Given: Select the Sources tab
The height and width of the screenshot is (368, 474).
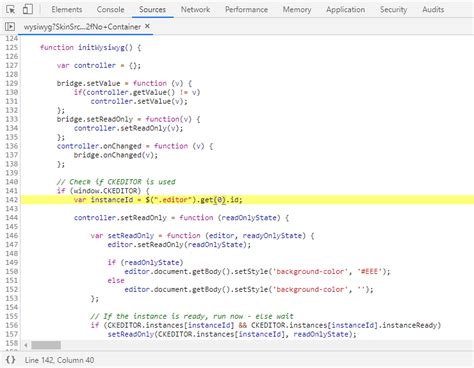Looking at the screenshot, I should (x=152, y=10).
